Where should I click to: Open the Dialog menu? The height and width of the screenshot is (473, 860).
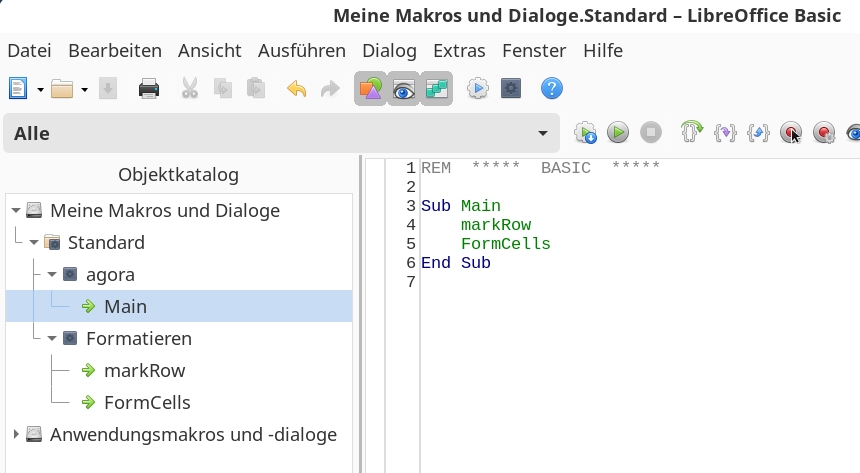(389, 50)
